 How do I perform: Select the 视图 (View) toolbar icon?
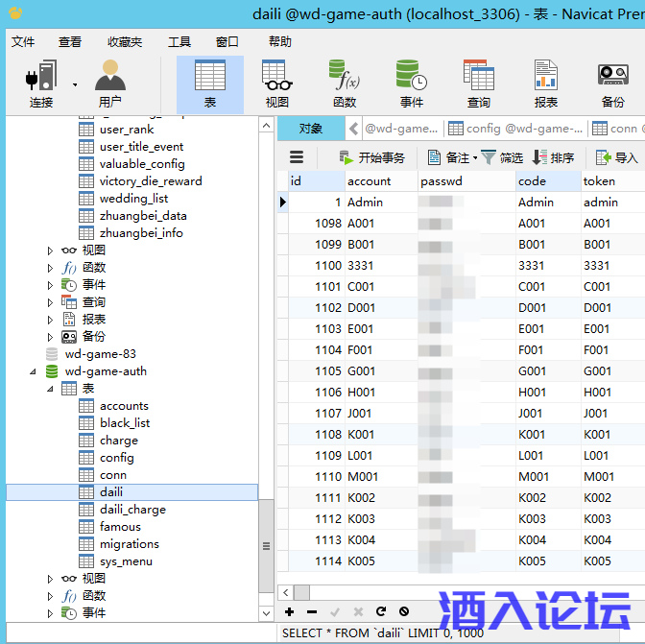tap(276, 83)
